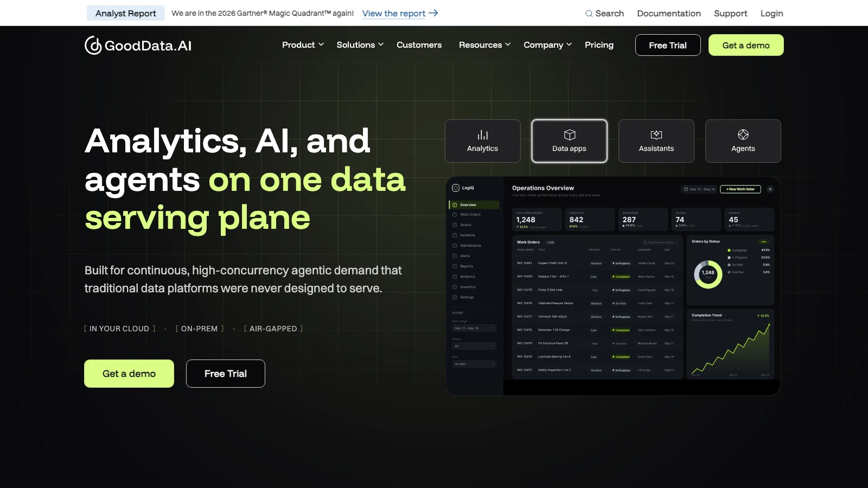This screenshot has width=868, height=488.
Task: Open the Site filter dropdown showing All sites
Action: click(x=474, y=364)
